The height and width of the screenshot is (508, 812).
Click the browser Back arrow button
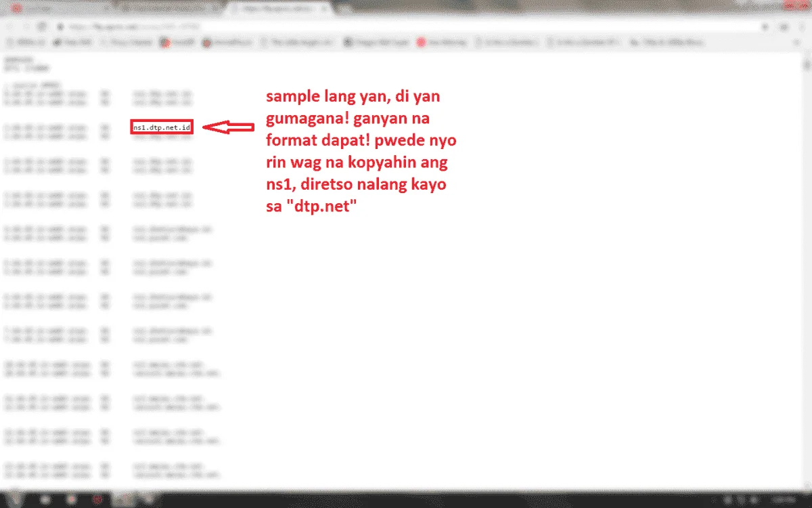pos(10,26)
